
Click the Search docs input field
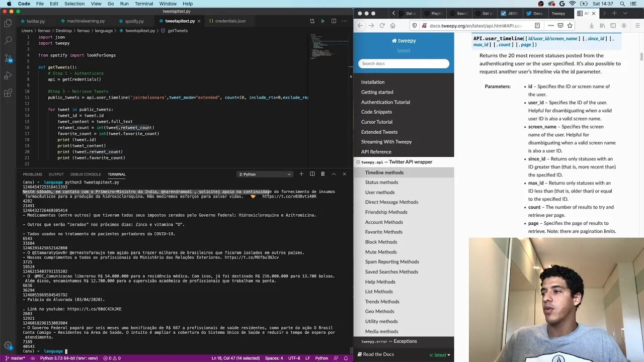tap(404, 63)
